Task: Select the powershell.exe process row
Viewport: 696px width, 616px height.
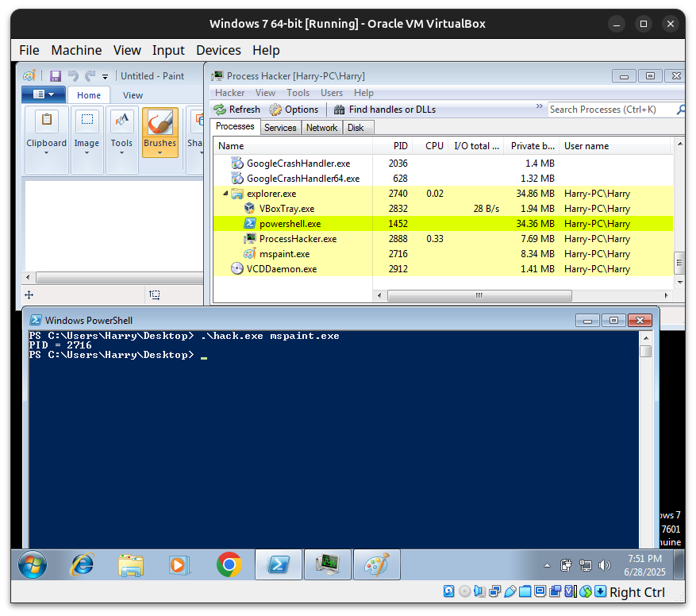Action: click(x=443, y=224)
